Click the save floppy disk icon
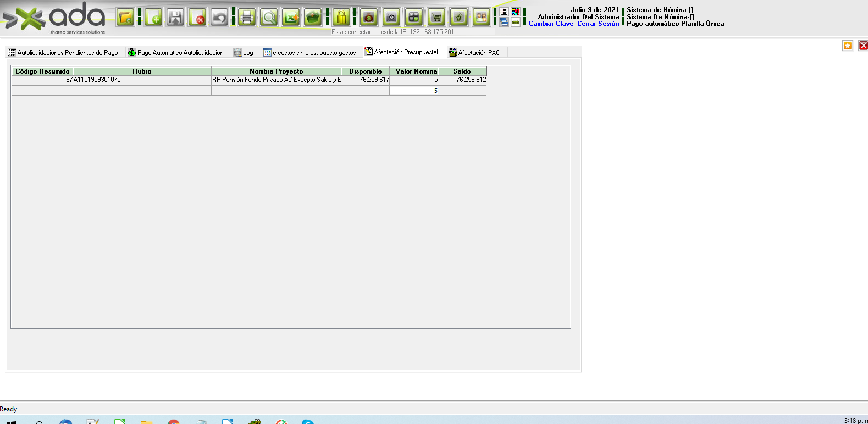The width and height of the screenshot is (868, 424). (x=175, y=18)
